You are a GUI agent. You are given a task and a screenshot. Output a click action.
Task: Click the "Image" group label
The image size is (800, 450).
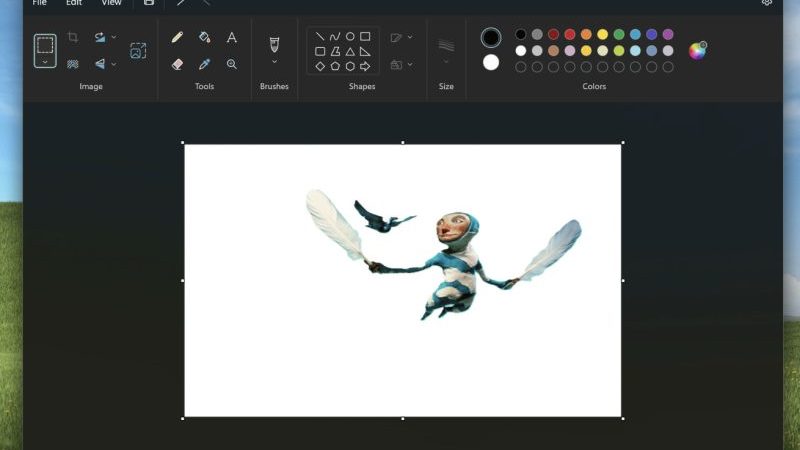click(91, 86)
